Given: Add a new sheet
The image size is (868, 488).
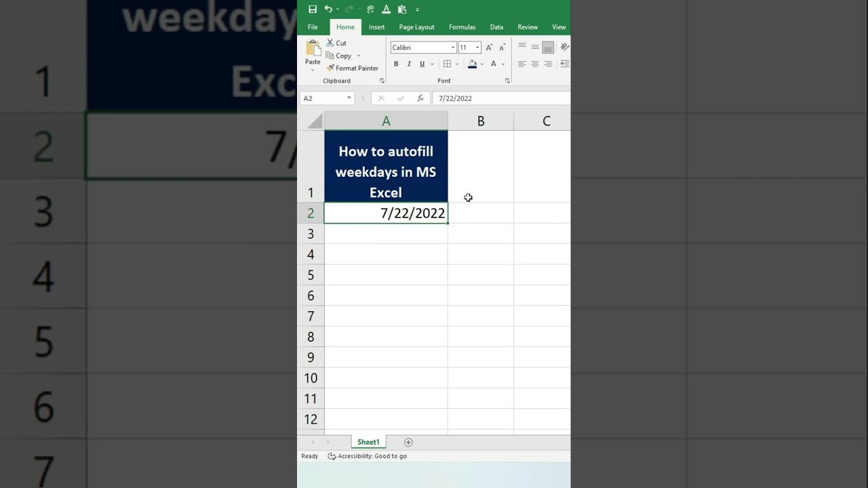Looking at the screenshot, I should [x=408, y=443].
